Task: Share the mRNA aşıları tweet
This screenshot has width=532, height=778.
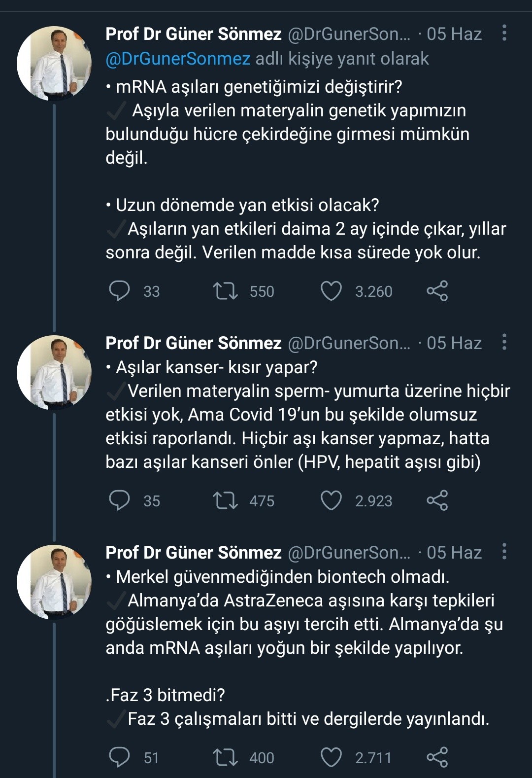Action: pyautogui.click(x=437, y=290)
